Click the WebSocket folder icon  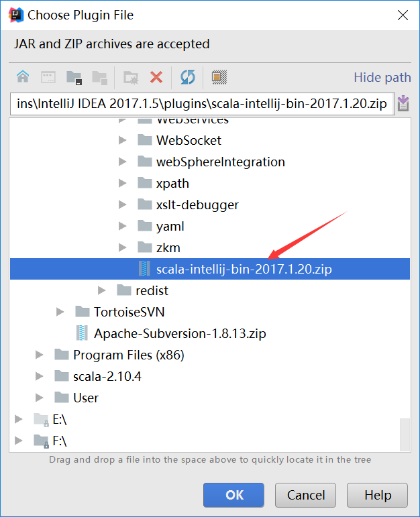tap(144, 139)
